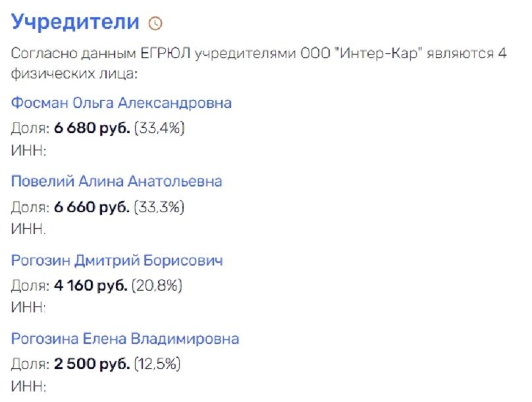Click the 4 160 руб. share amount
This screenshot has height=402, width=532.
point(91,285)
